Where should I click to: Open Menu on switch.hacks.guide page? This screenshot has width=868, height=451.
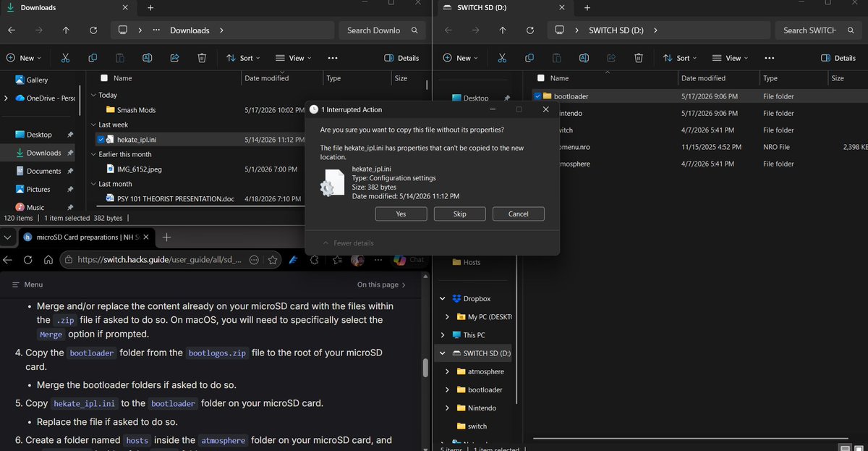point(27,284)
